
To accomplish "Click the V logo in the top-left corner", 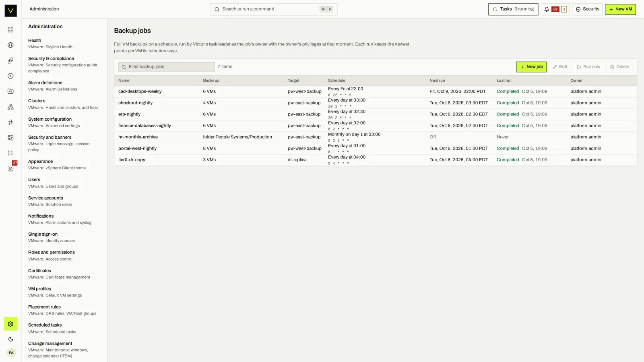I will [x=10, y=10].
